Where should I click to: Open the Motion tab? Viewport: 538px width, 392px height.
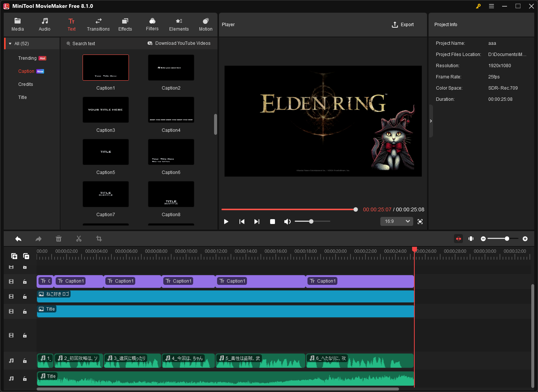205,25
